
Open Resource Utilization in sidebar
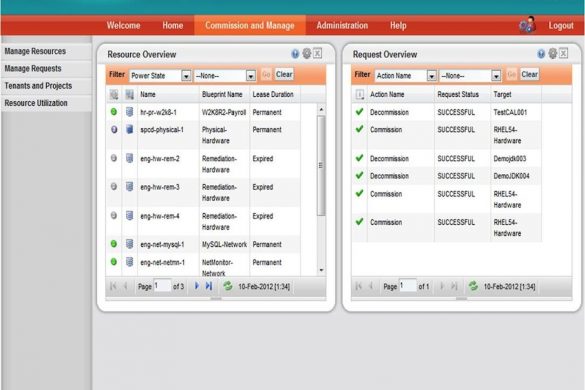pos(46,103)
